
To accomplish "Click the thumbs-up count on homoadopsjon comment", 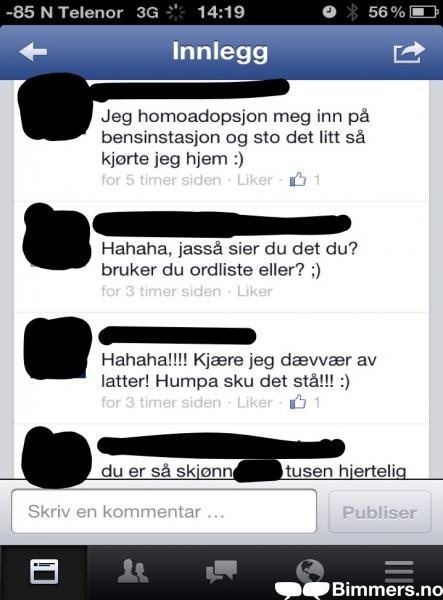I will (x=305, y=179).
